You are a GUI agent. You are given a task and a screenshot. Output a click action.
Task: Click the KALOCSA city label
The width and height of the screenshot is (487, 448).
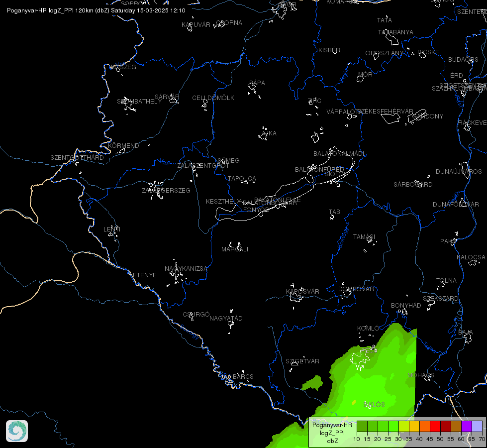coord(471,257)
